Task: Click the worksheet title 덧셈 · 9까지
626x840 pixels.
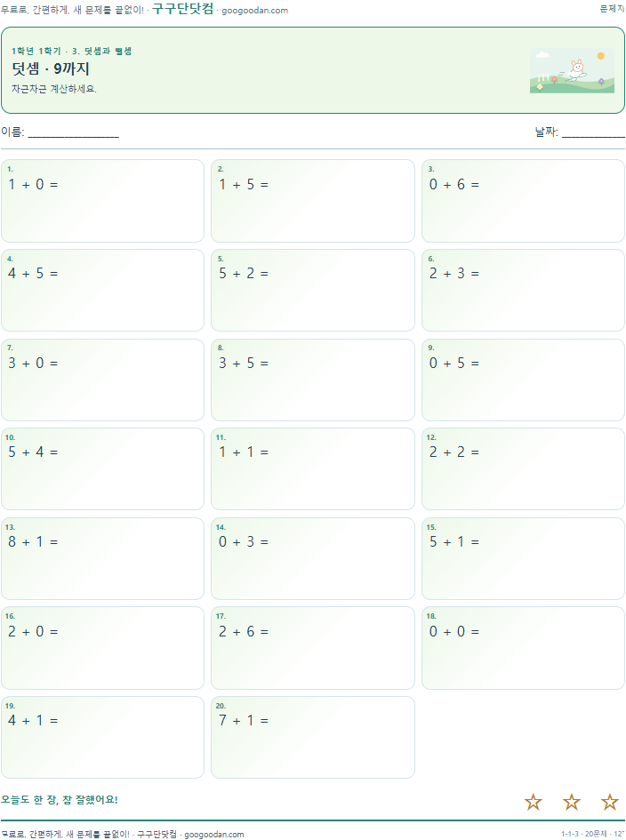Action: click(51, 68)
